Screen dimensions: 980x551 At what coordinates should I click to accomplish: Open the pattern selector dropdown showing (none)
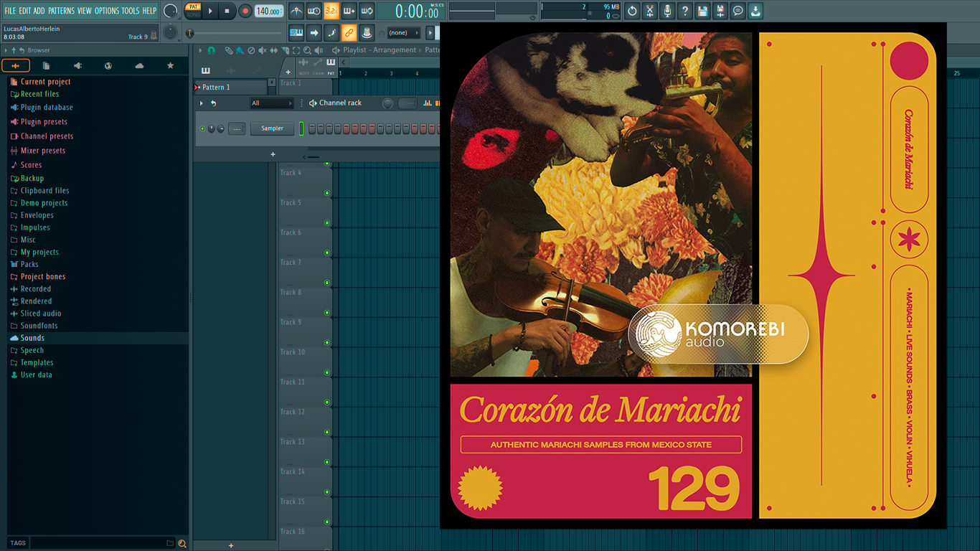pos(403,33)
